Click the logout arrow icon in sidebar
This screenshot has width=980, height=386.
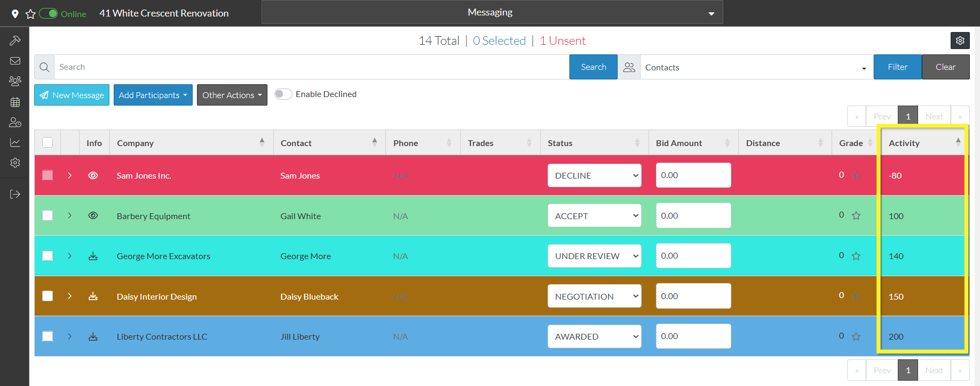15,194
